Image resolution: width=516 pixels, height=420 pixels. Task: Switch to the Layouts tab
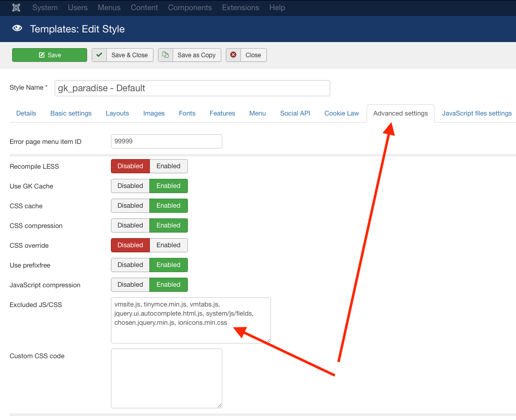(x=117, y=113)
